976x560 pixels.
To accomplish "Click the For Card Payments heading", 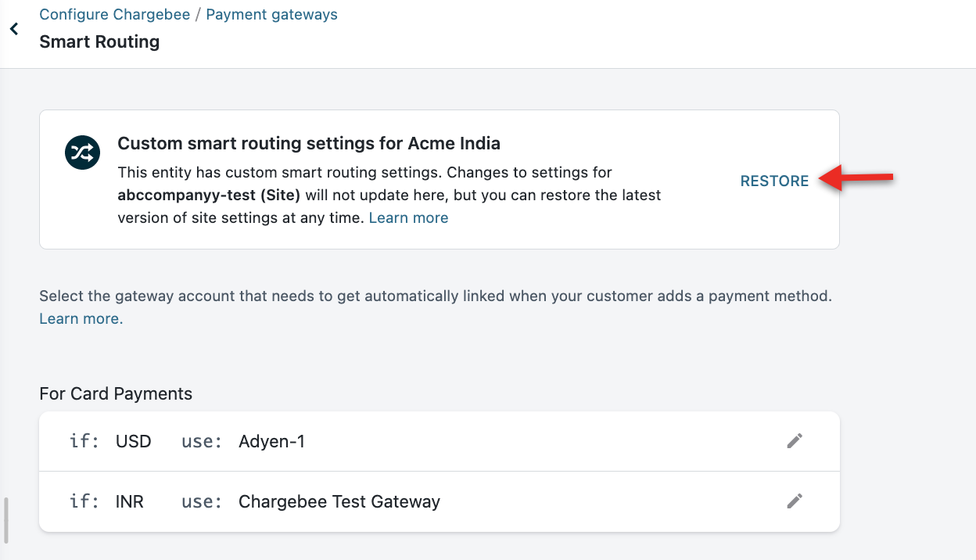I will tap(116, 394).
